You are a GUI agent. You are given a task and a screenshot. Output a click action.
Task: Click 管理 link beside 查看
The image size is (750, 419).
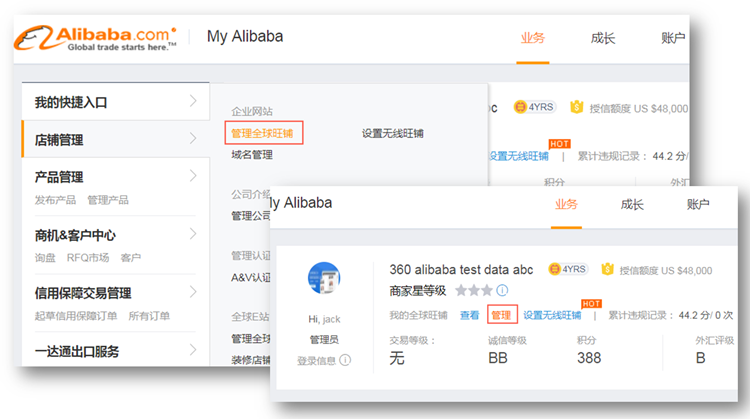click(x=501, y=315)
